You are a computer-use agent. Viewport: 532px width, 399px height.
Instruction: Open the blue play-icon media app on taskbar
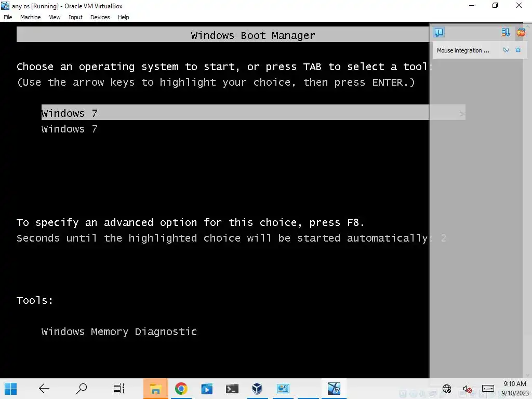point(207,389)
